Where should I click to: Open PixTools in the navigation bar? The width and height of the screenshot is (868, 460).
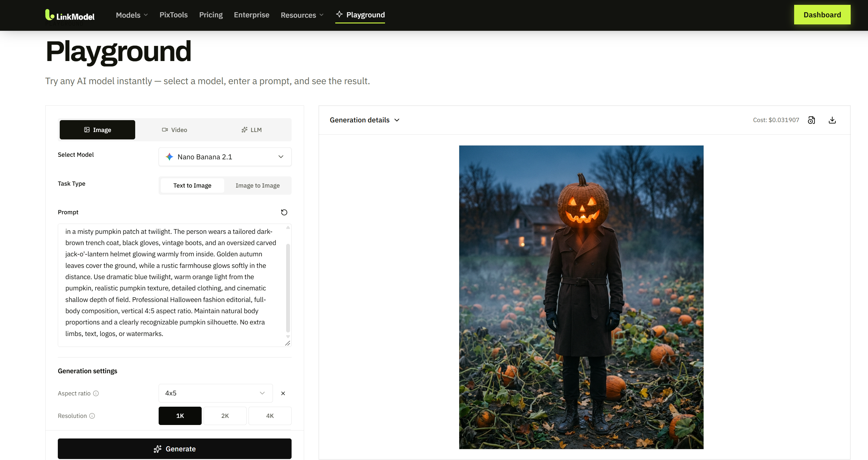click(x=173, y=15)
